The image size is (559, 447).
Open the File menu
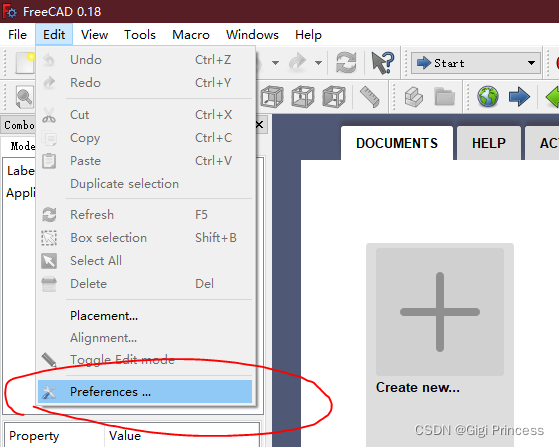click(x=17, y=35)
